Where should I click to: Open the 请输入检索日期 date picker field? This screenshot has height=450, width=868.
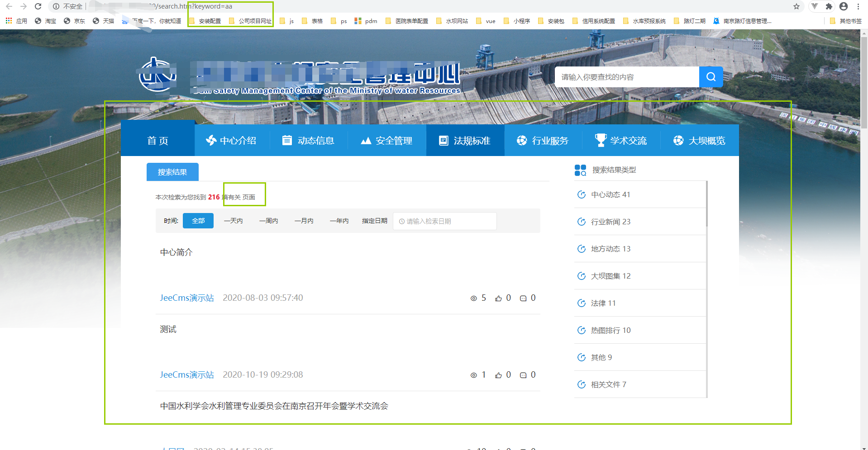[x=444, y=221]
